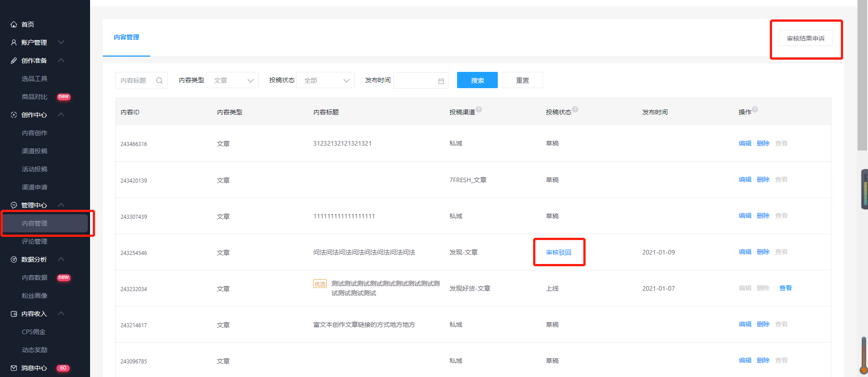Image resolution: width=868 pixels, height=377 pixels.
Task: Click 审核驳回 status link for 243254546
Action: click(x=558, y=252)
